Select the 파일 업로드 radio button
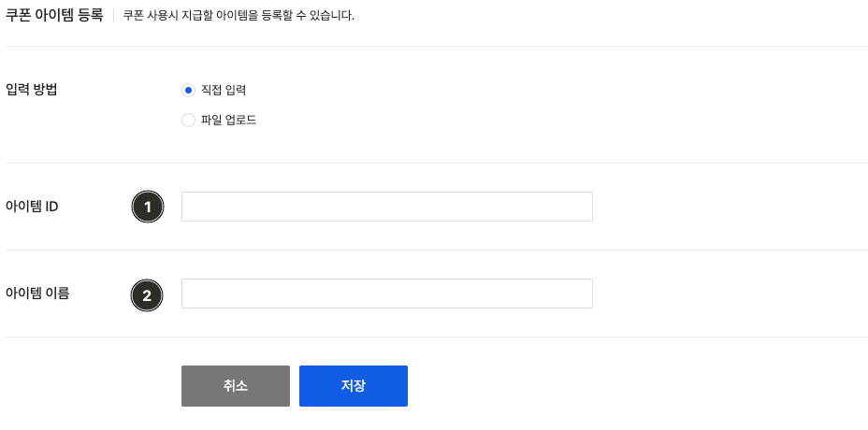This screenshot has height=430, width=868. pos(188,120)
